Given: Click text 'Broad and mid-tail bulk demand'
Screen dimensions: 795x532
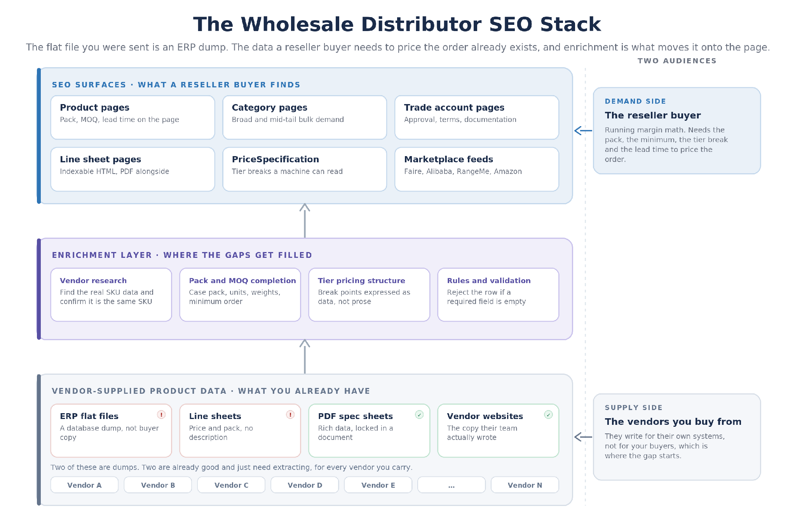Looking at the screenshot, I should pyautogui.click(x=288, y=120).
